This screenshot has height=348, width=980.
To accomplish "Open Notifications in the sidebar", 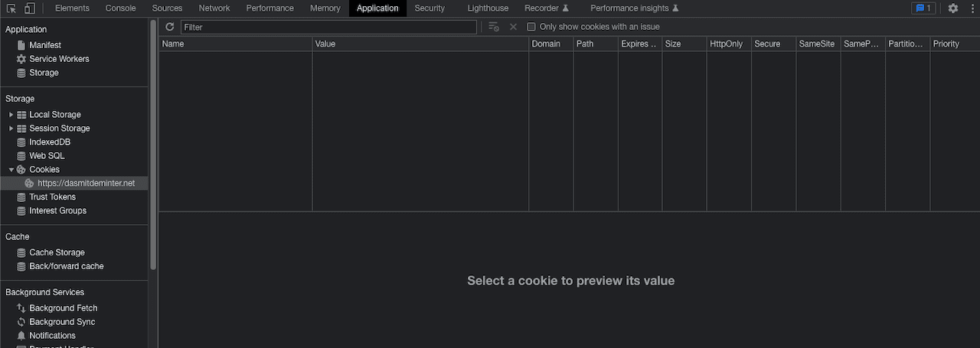I will pos(52,336).
